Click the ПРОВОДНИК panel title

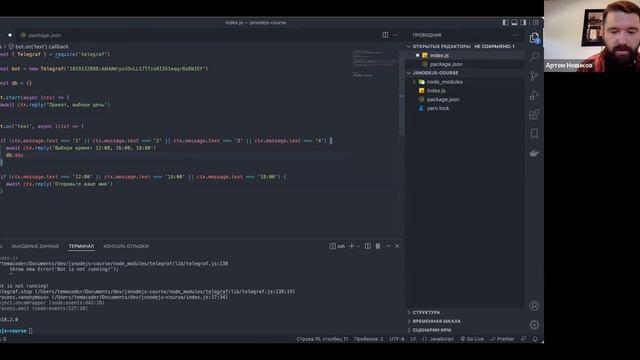point(427,35)
